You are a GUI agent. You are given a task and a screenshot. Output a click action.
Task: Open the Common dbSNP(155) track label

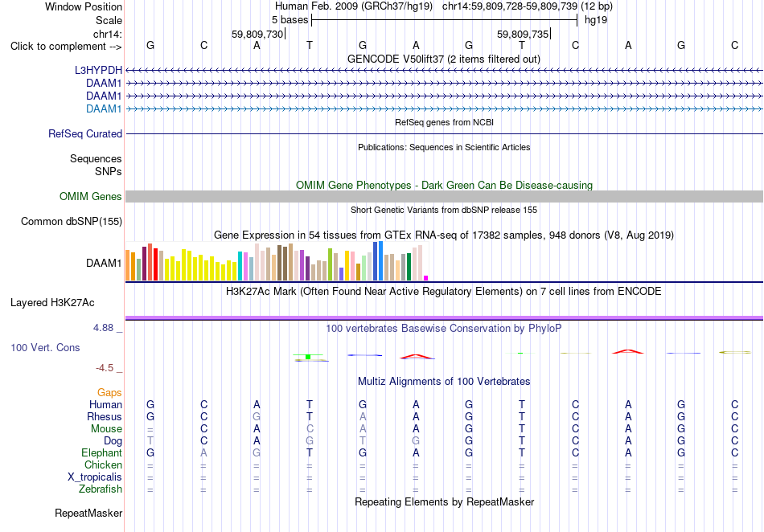pyautogui.click(x=72, y=221)
